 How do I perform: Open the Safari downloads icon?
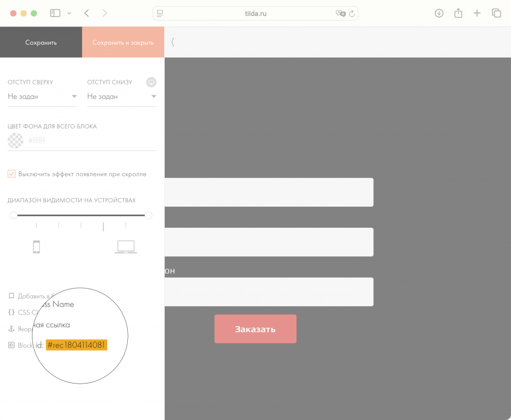(439, 13)
